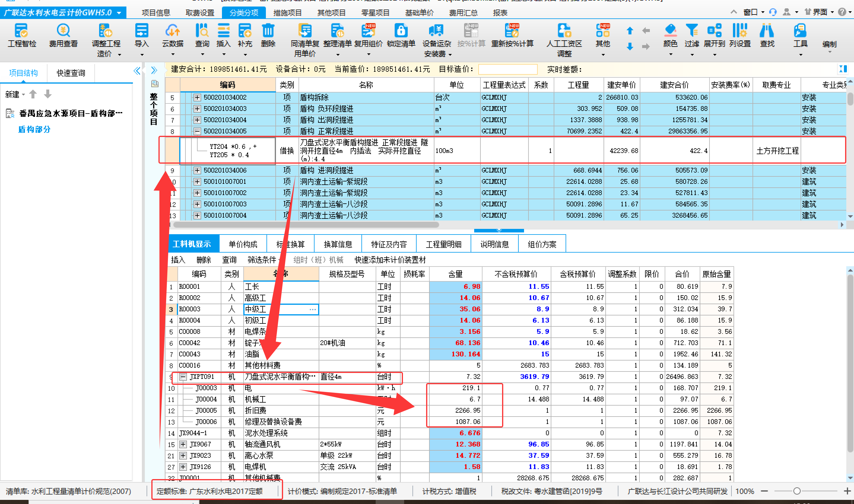Screen dimensions: 854x504
Task: Collapse the left project panel with double chevron
Action: point(137,71)
